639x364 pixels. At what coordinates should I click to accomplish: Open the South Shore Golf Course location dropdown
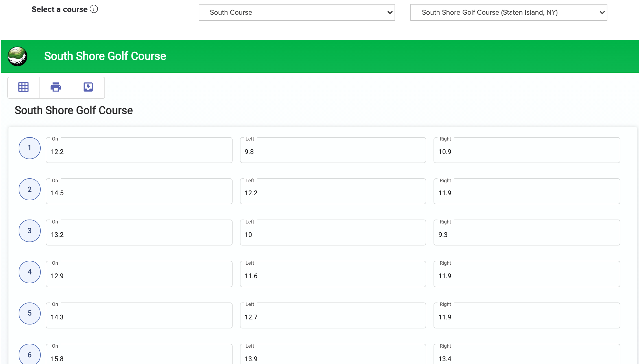coord(509,12)
